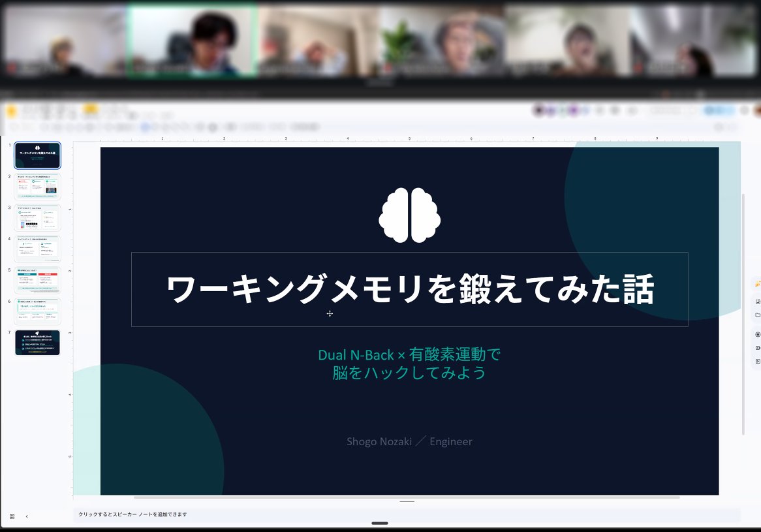Image resolution: width=761 pixels, height=532 pixels.
Task: Select slide 2 thumbnail in the filmstrip
Action: click(37, 187)
